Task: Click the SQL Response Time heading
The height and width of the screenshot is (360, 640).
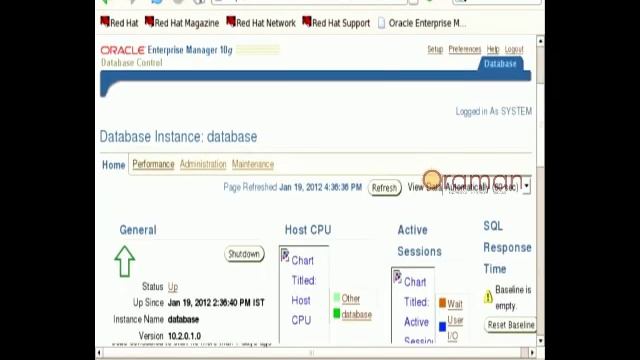Action: point(507,247)
